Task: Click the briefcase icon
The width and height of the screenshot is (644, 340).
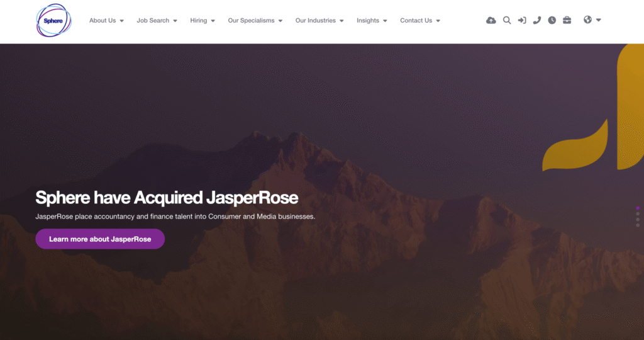Action: coord(567,20)
